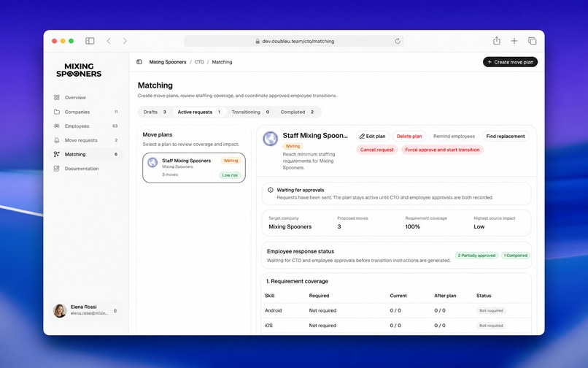The width and height of the screenshot is (588, 368).
Task: Click the Low risk badge
Action: [x=230, y=175]
